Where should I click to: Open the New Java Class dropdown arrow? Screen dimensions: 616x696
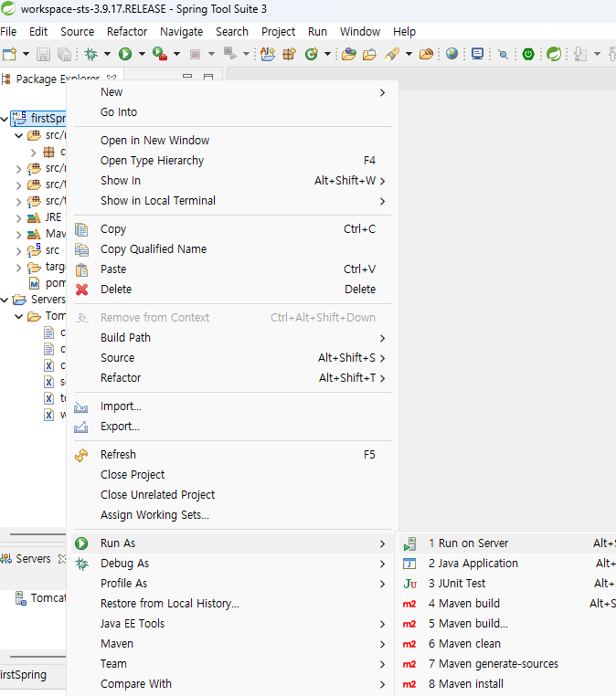click(x=327, y=54)
